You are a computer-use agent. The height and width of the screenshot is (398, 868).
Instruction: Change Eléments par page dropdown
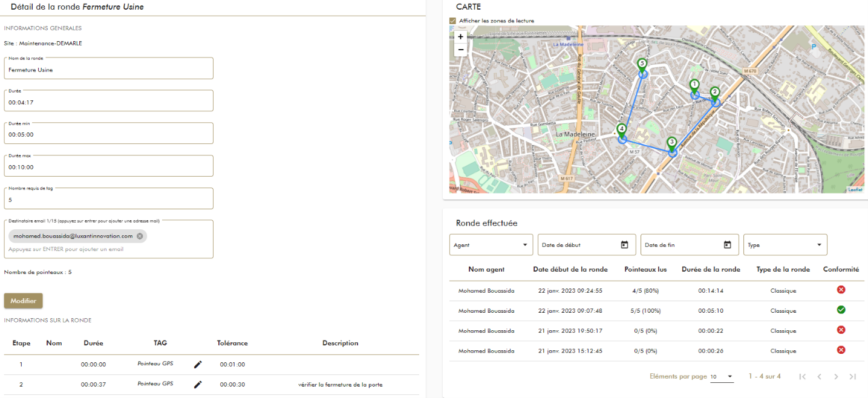(x=722, y=377)
